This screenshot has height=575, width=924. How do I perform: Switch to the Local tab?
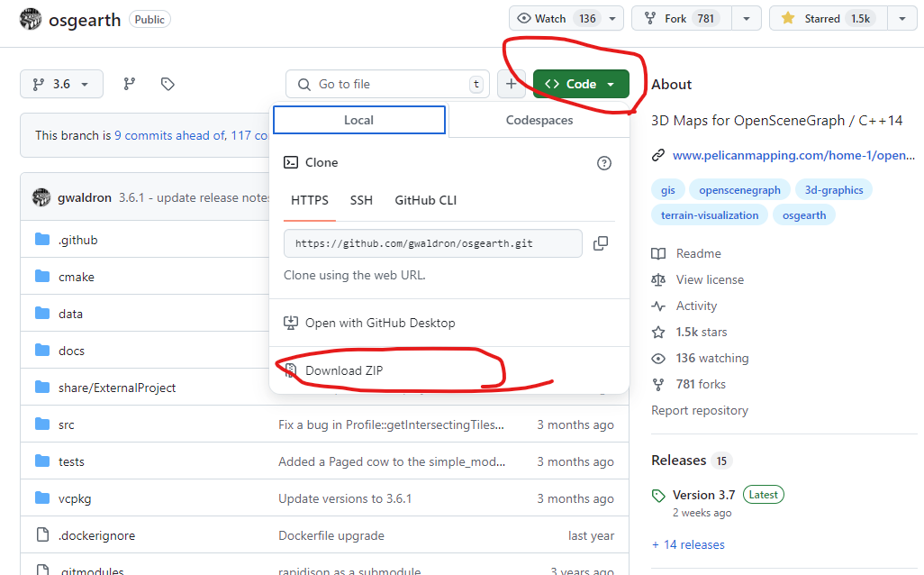(x=358, y=120)
